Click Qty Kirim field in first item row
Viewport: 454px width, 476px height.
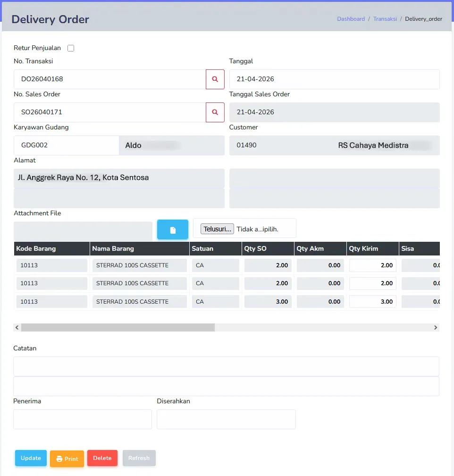click(x=373, y=265)
